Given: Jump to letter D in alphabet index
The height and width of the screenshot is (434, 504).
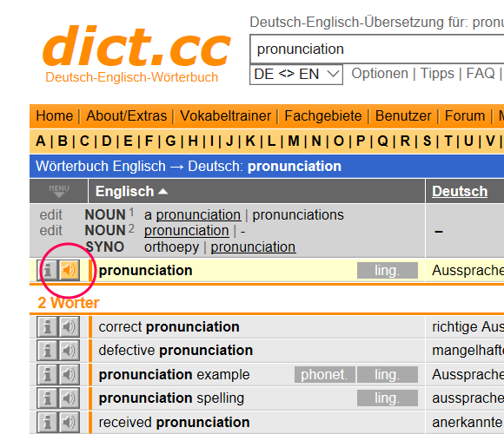Looking at the screenshot, I should 106,141.
